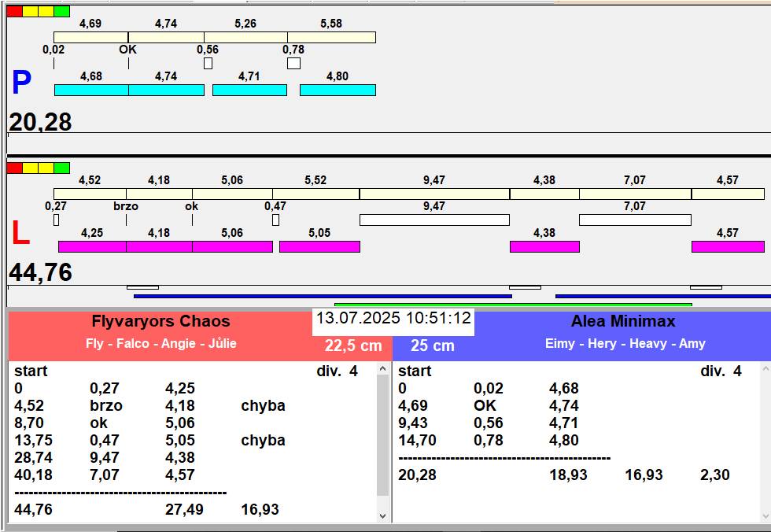
Task: Click the scroll up arrow in left results list
Action: [x=383, y=368]
